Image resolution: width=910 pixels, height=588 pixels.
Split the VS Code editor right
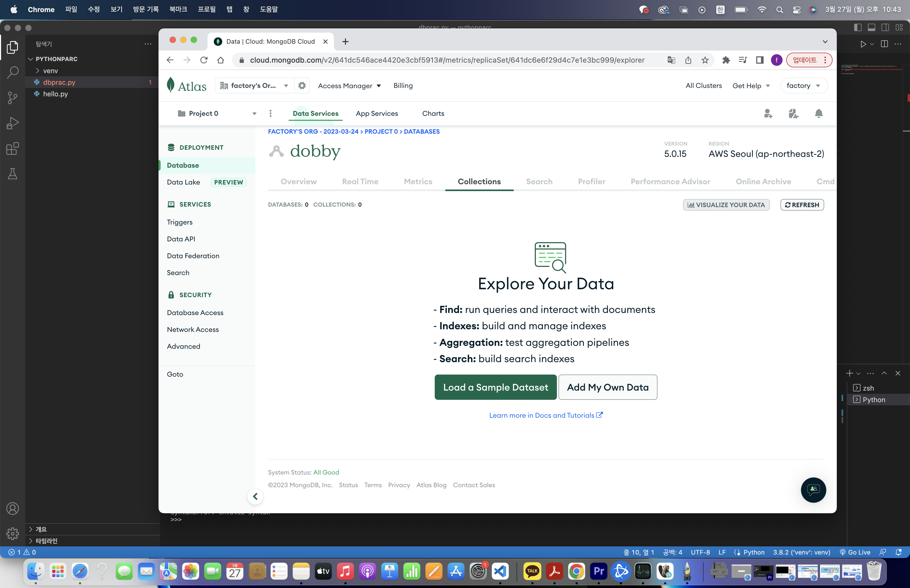tap(884, 44)
